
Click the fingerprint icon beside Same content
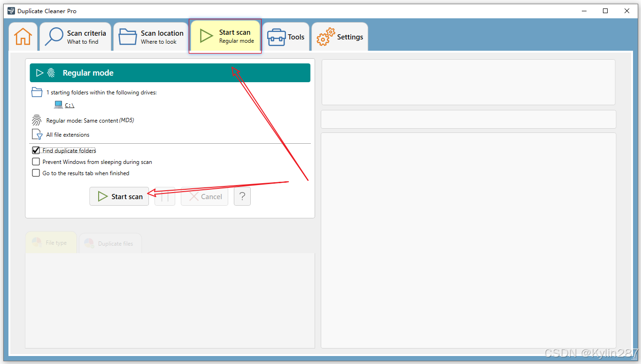point(37,120)
